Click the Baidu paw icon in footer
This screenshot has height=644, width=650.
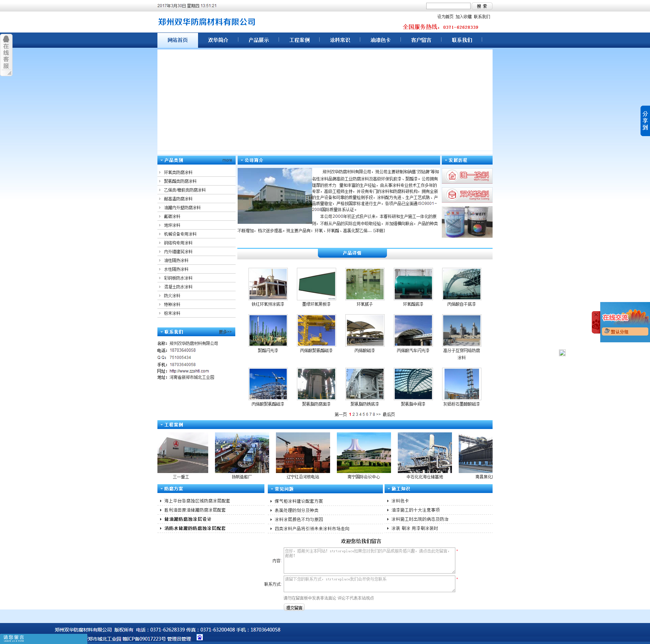(200, 637)
